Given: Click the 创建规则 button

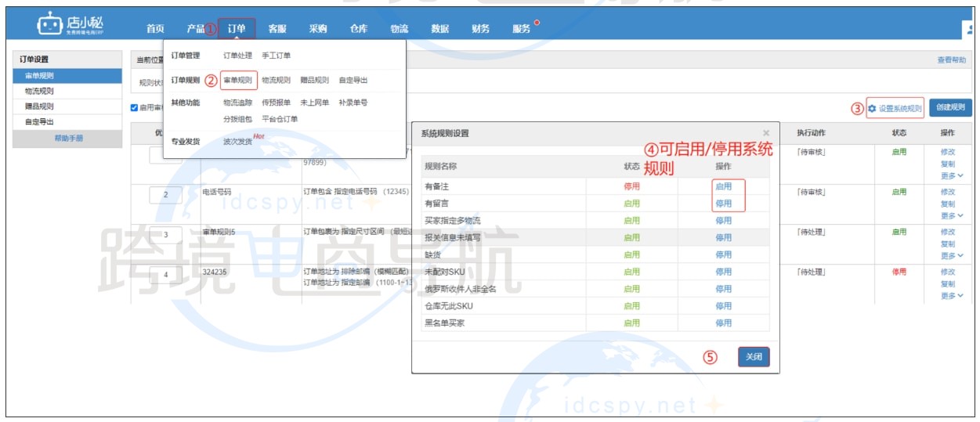Looking at the screenshot, I should click(950, 108).
